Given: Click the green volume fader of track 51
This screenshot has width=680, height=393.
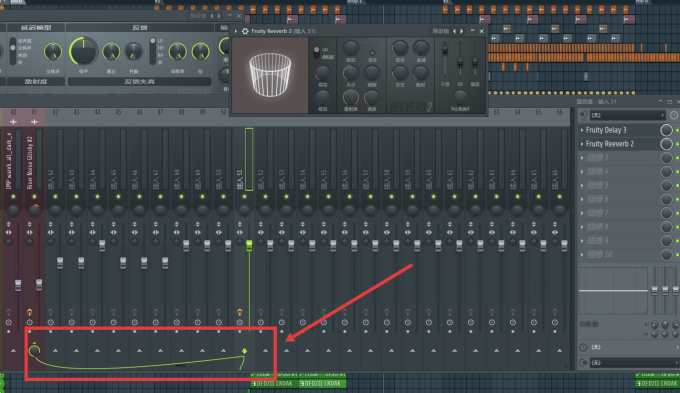Looking at the screenshot, I should [249, 246].
